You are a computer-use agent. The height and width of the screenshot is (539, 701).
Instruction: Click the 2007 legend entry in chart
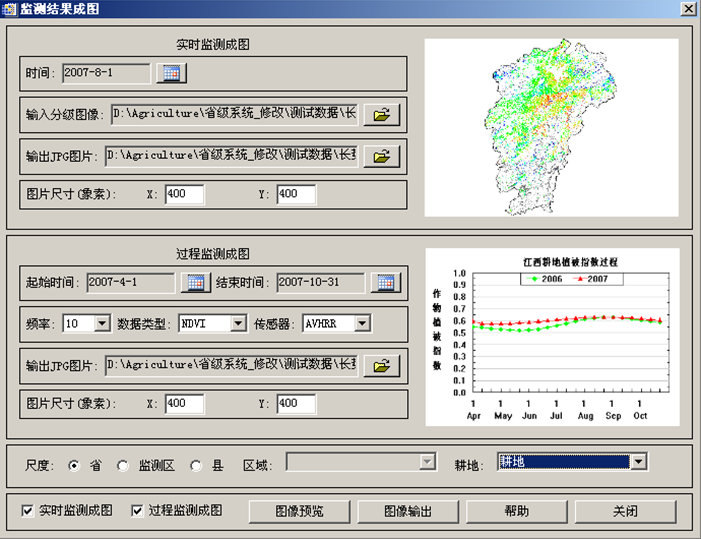pyautogui.click(x=591, y=279)
